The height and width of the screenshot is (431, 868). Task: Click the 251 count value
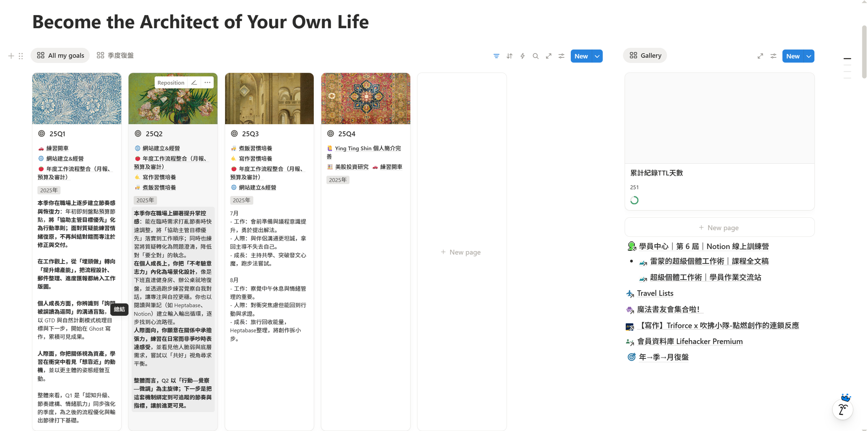pyautogui.click(x=635, y=187)
